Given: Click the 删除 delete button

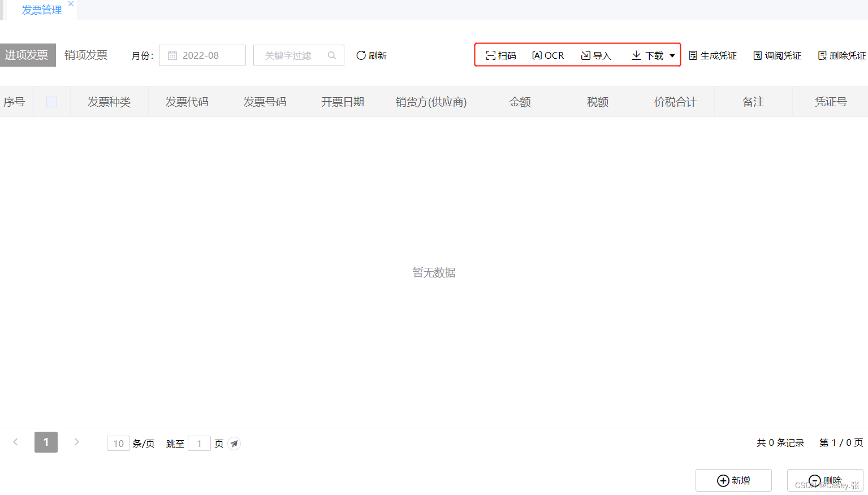Looking at the screenshot, I should (825, 480).
